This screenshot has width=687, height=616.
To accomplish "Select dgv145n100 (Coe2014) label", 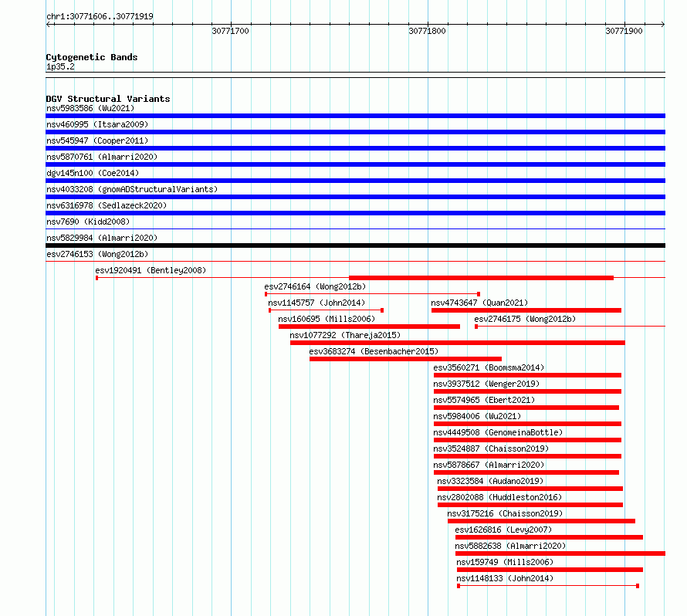I will (x=93, y=173).
